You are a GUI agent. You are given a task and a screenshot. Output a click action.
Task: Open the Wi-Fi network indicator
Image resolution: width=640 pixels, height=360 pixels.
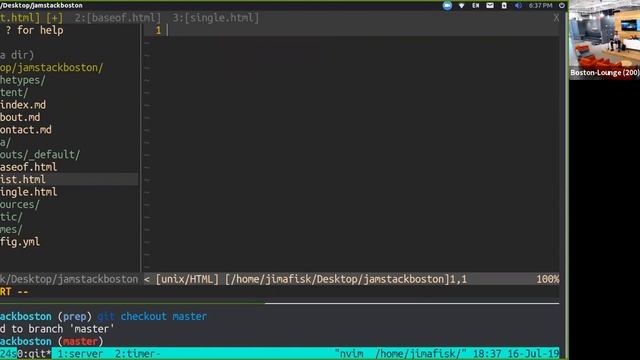(461, 5)
